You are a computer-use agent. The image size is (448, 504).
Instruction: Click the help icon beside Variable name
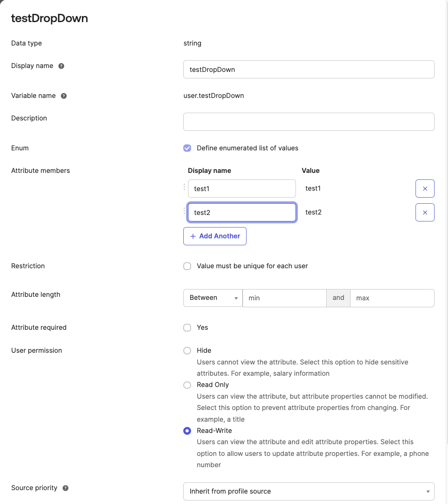(64, 96)
